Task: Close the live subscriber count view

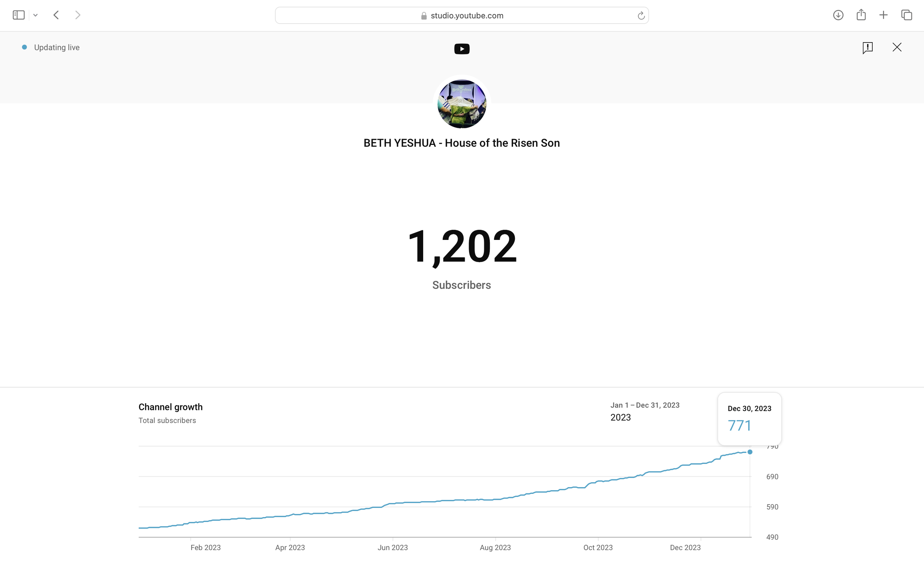Action: click(x=897, y=47)
